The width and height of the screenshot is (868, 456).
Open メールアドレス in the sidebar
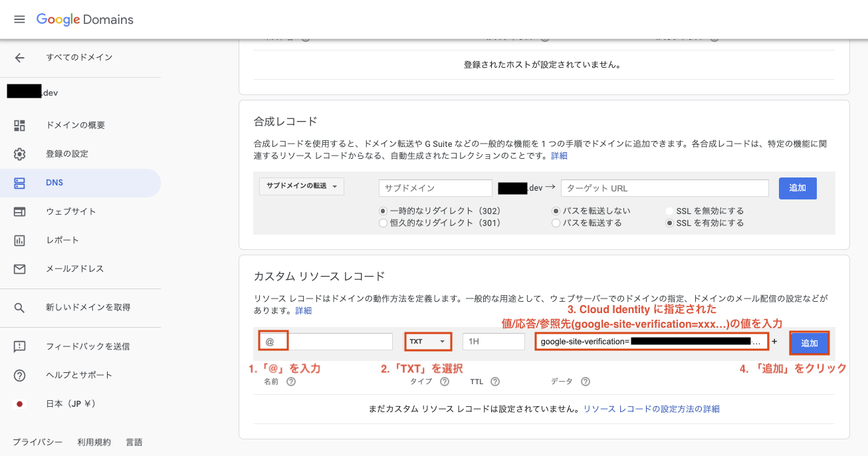[75, 269]
